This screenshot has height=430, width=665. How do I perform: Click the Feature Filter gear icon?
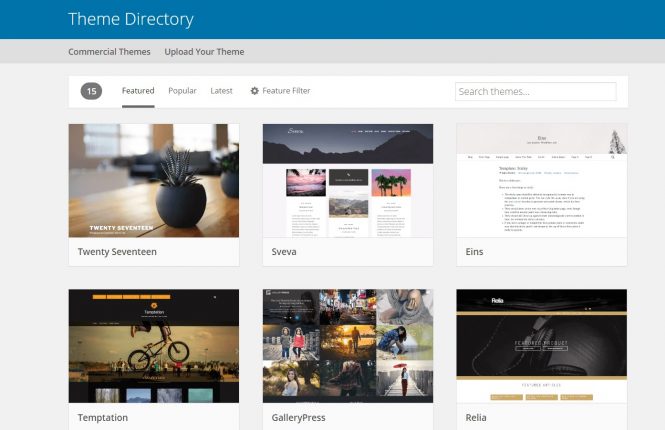254,91
